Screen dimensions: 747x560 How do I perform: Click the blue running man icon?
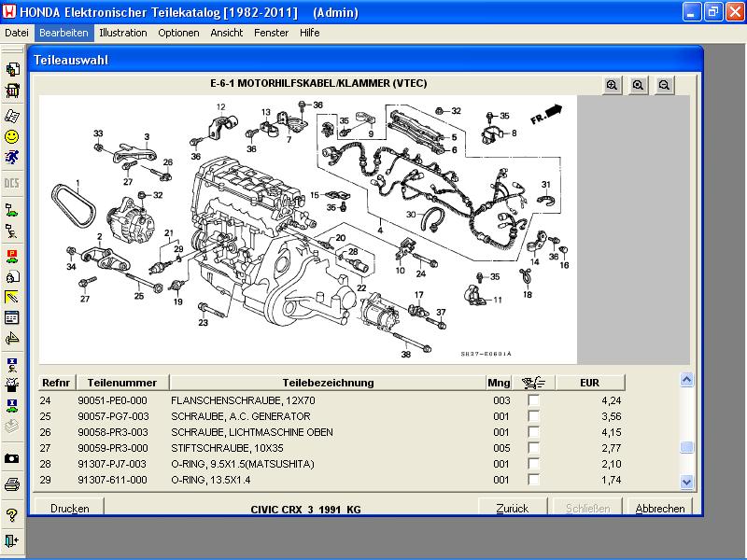pos(12,157)
